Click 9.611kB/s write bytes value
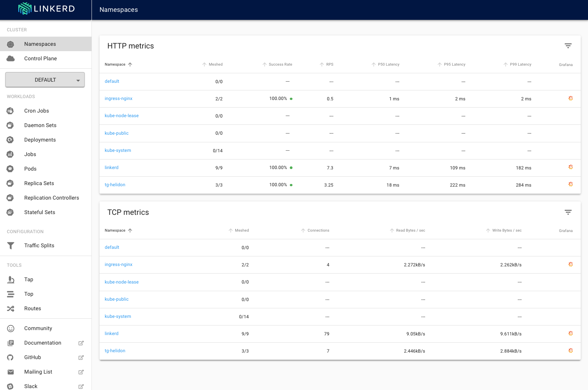The width and height of the screenshot is (588, 390). coord(511,334)
